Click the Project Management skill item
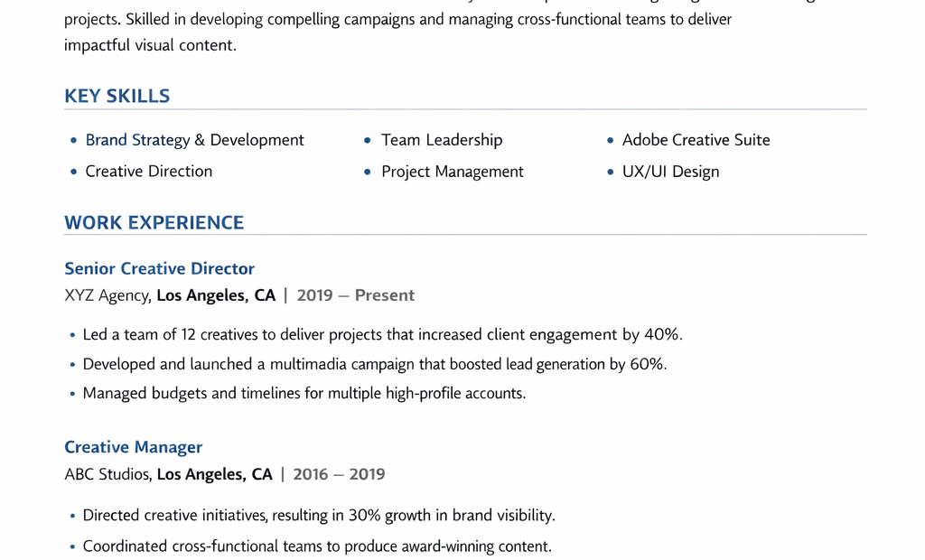This screenshot has width=925, height=560. [x=452, y=172]
